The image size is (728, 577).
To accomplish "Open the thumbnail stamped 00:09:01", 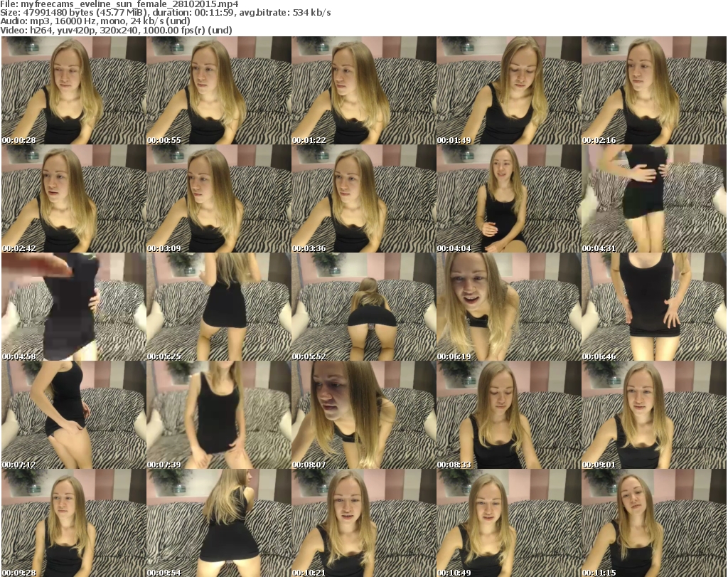I will (x=654, y=415).
